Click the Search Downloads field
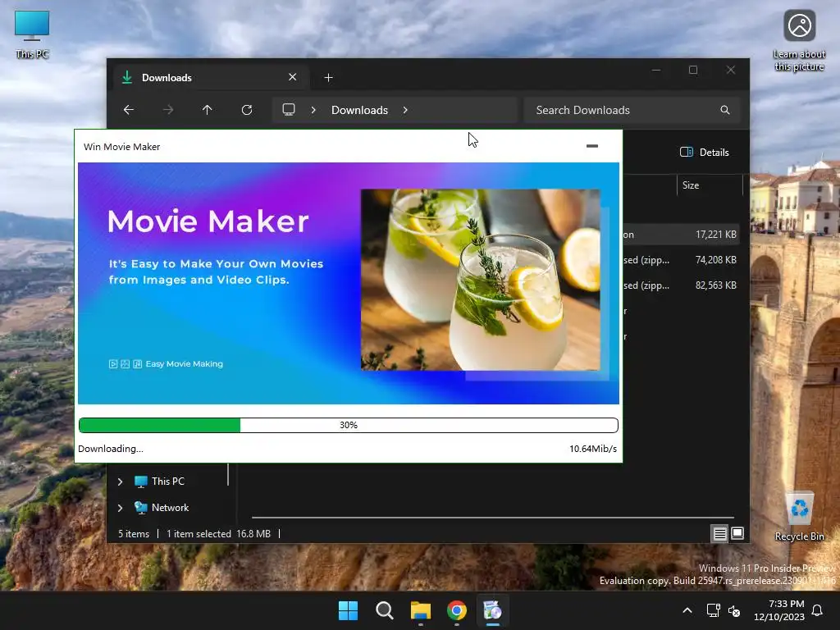This screenshot has height=630, width=840. [x=632, y=110]
